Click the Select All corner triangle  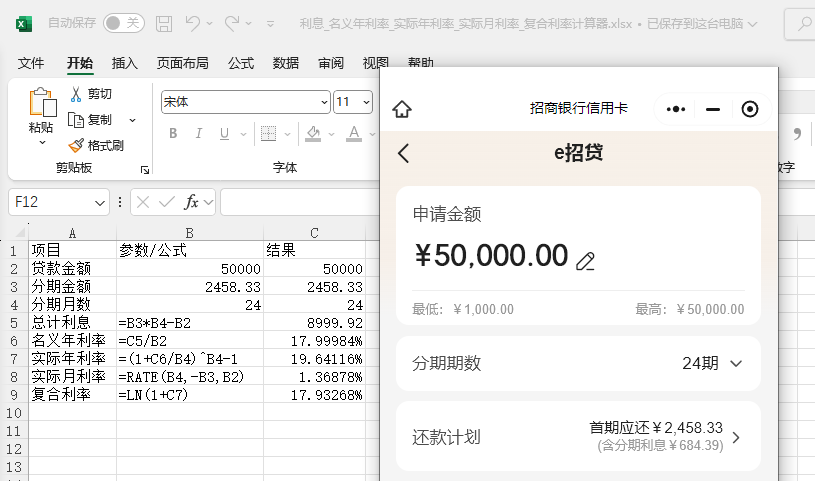tap(20, 232)
